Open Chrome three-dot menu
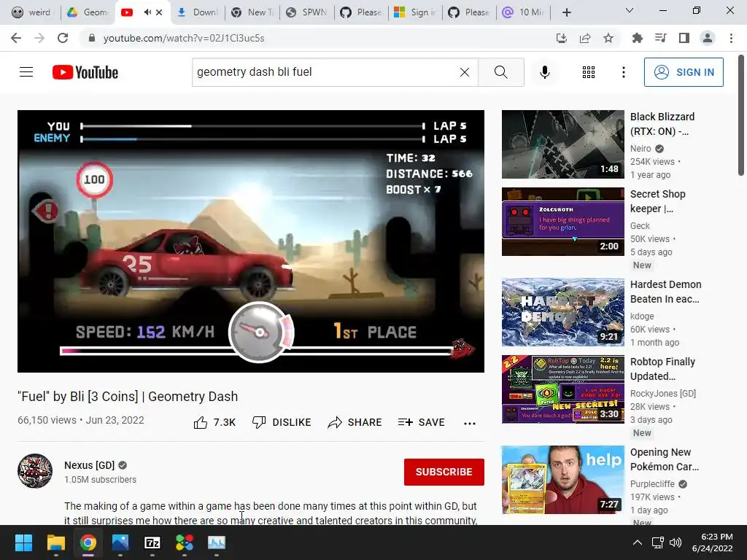This screenshot has width=747, height=560. (x=731, y=38)
